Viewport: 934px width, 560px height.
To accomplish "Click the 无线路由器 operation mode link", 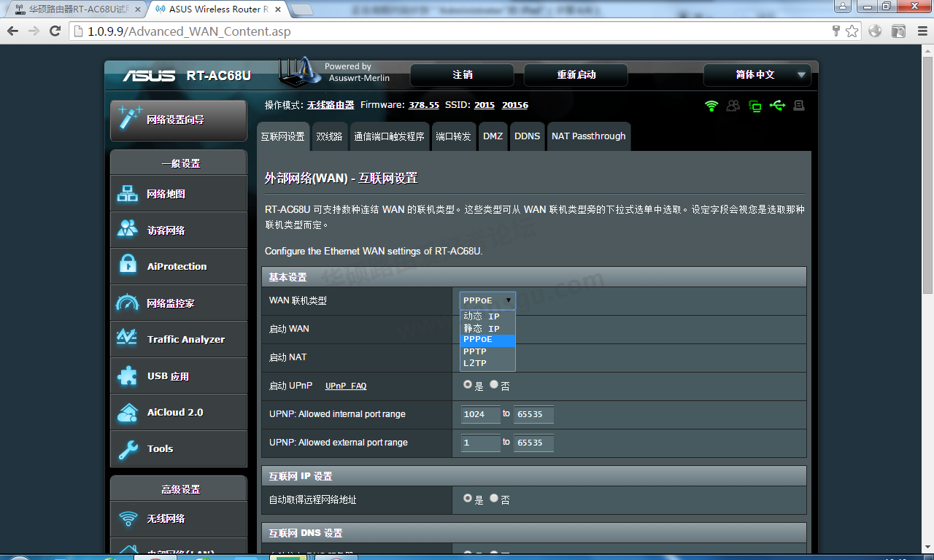I will 331,105.
